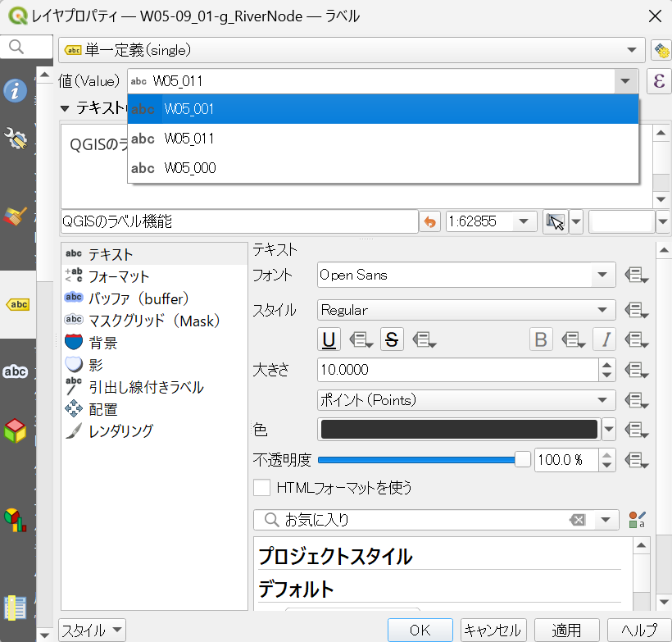
Task: Click the OK button
Action: click(x=420, y=630)
